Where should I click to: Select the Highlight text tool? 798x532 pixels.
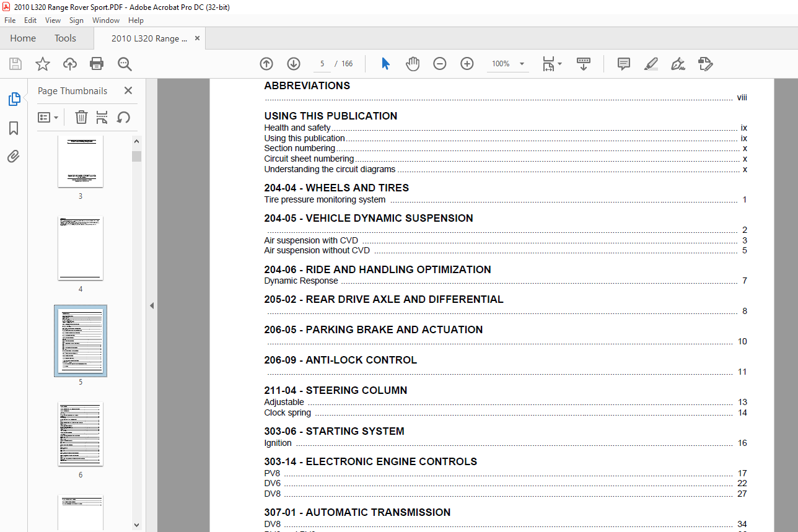tap(651, 64)
